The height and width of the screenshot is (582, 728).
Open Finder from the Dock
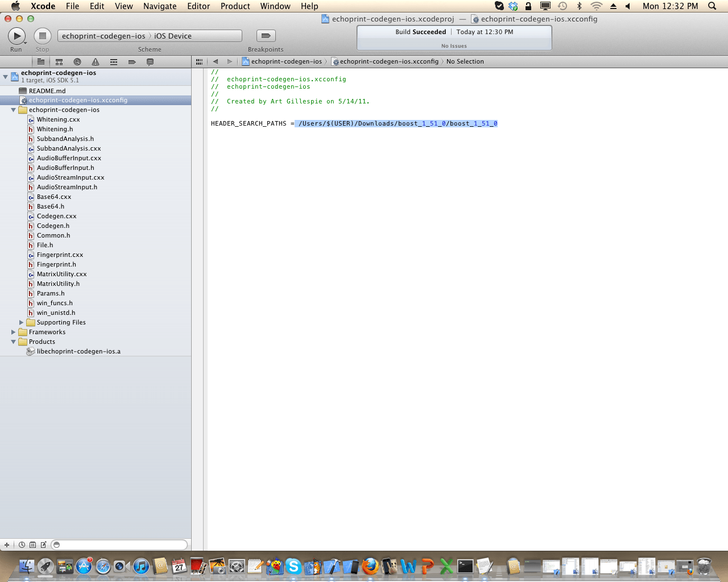(27, 566)
